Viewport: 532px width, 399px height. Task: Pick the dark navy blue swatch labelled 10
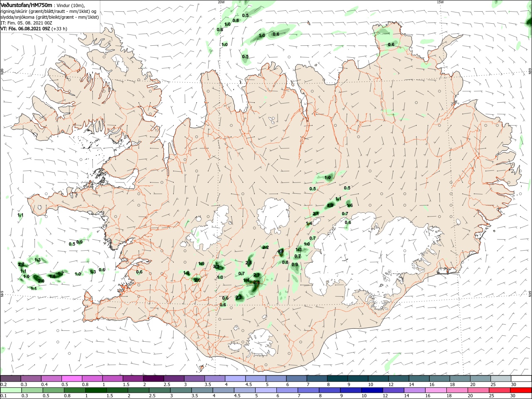(372, 390)
